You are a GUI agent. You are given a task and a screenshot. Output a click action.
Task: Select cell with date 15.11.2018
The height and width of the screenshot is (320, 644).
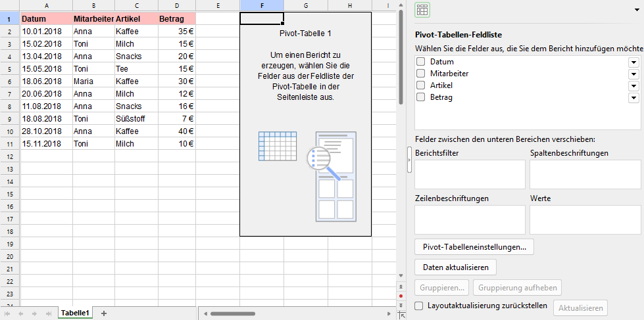point(47,144)
